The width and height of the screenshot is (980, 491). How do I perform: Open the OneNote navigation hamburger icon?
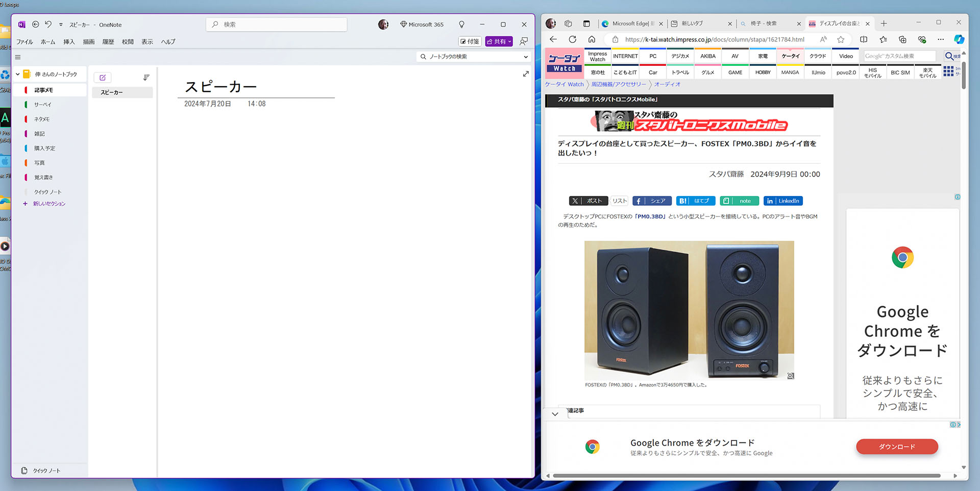click(17, 57)
